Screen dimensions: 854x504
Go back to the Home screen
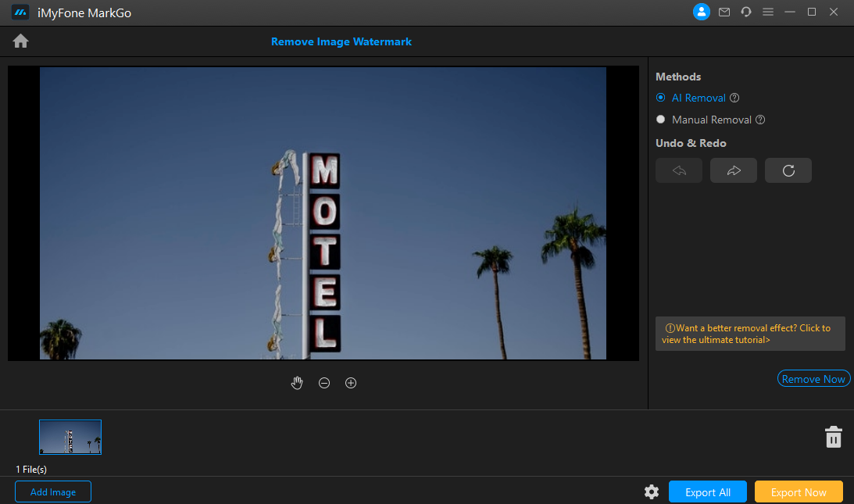coord(20,41)
